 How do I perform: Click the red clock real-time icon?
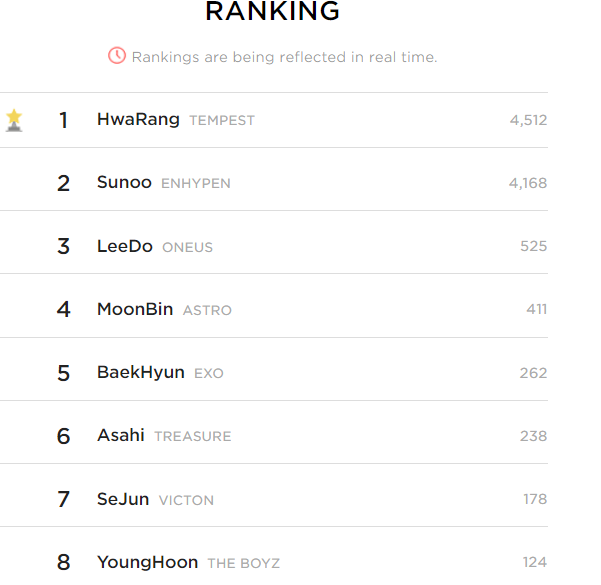pyautogui.click(x=117, y=56)
